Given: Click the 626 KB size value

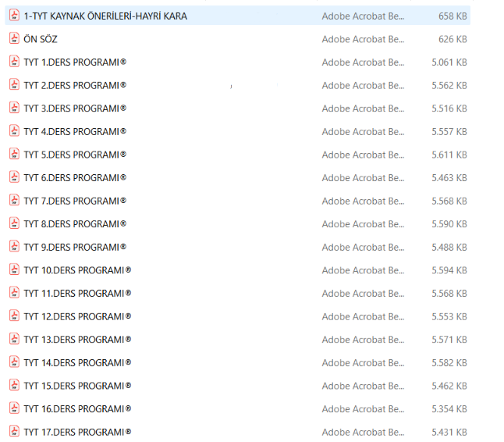Looking at the screenshot, I should 453,39.
